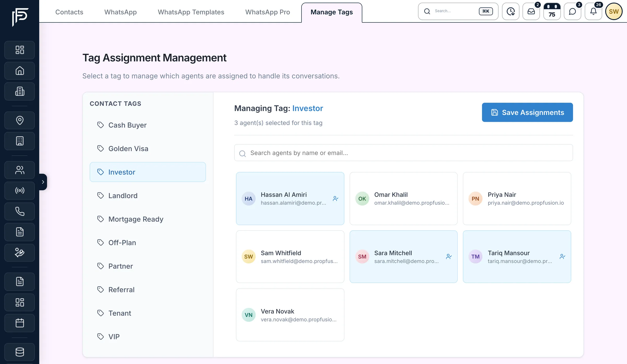Screen dimensions: 627x364
Task: Select agent Vera Novak card
Action: tap(290, 315)
